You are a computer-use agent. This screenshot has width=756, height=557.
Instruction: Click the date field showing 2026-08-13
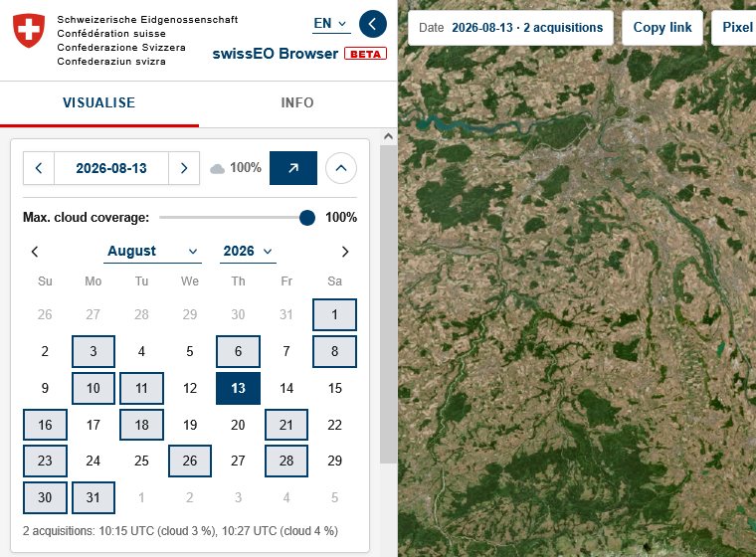(111, 168)
